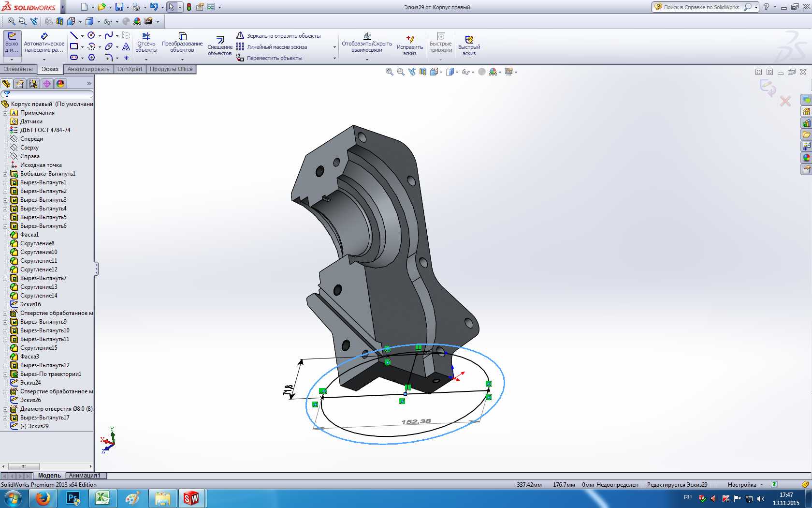The width and height of the screenshot is (812, 508).
Task: Open ConfigurationManager tab in left panel
Action: click(x=33, y=84)
